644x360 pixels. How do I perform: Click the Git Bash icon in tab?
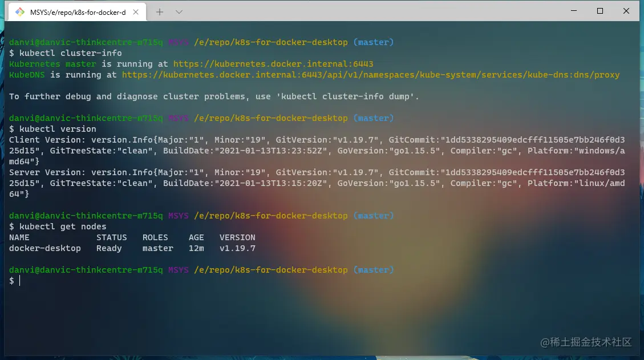20,12
